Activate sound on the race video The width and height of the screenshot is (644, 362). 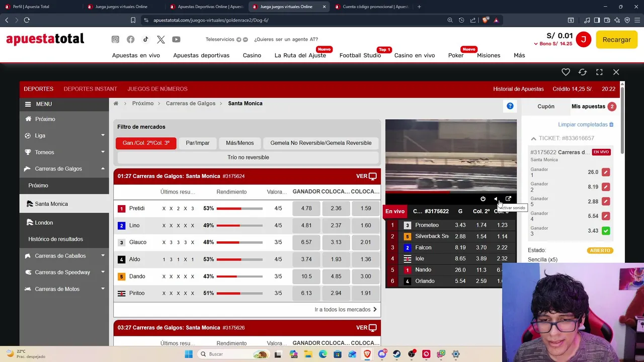[496, 199]
